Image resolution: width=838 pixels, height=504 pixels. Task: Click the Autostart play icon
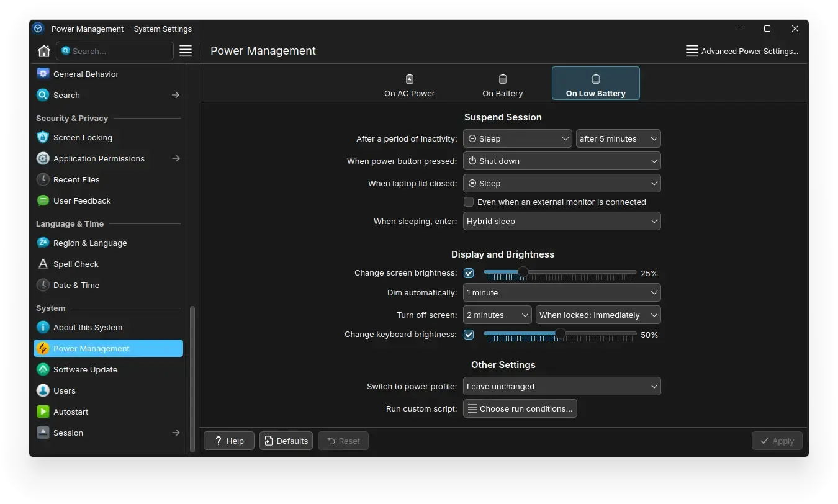43,412
